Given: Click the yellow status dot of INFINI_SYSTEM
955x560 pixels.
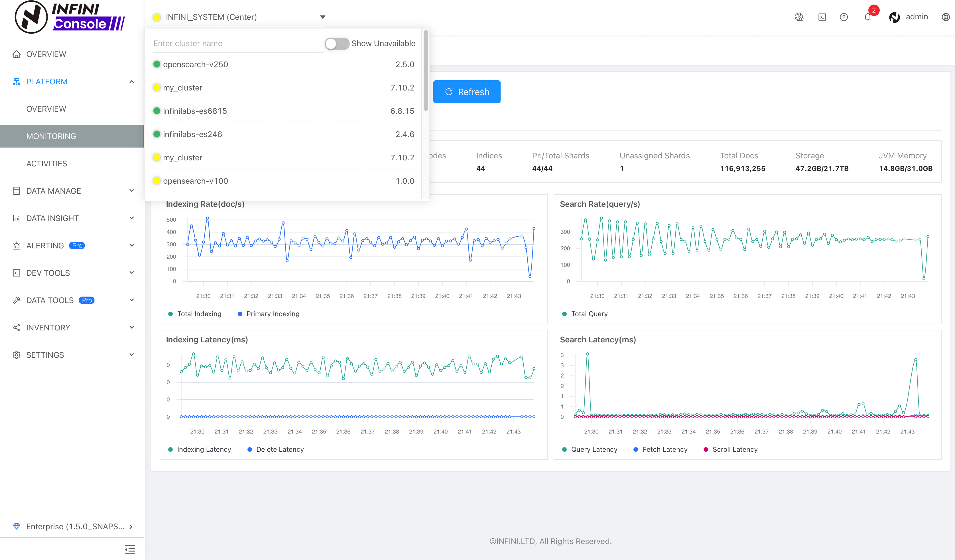Looking at the screenshot, I should coord(157,17).
